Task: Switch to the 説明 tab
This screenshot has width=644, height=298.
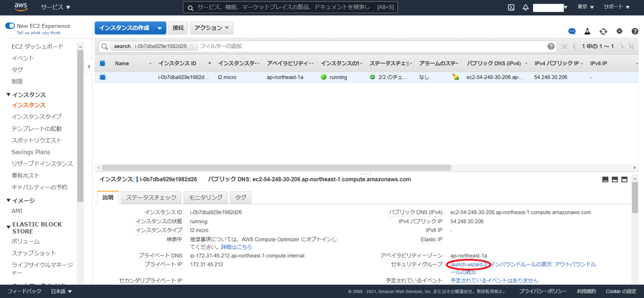Action: coord(108,197)
